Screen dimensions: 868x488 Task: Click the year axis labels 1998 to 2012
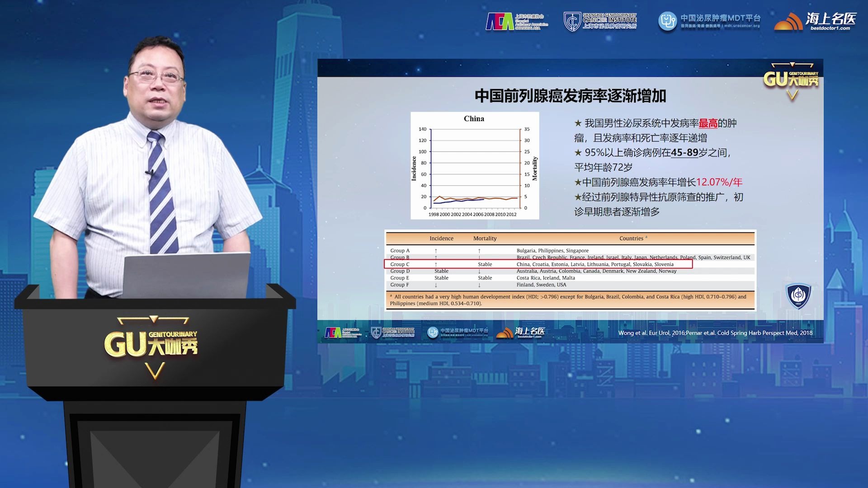(472, 215)
